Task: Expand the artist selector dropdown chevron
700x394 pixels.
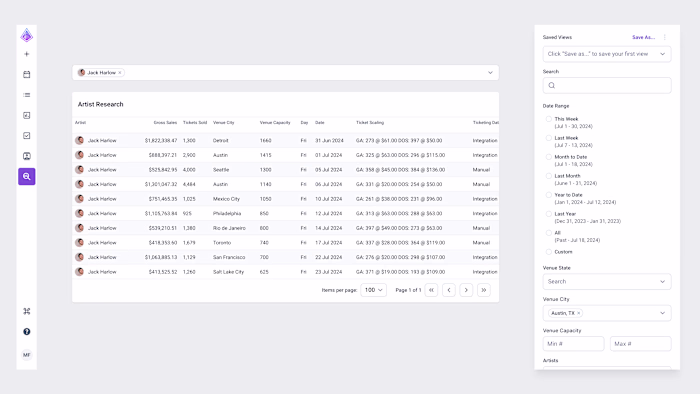Action: 490,73
